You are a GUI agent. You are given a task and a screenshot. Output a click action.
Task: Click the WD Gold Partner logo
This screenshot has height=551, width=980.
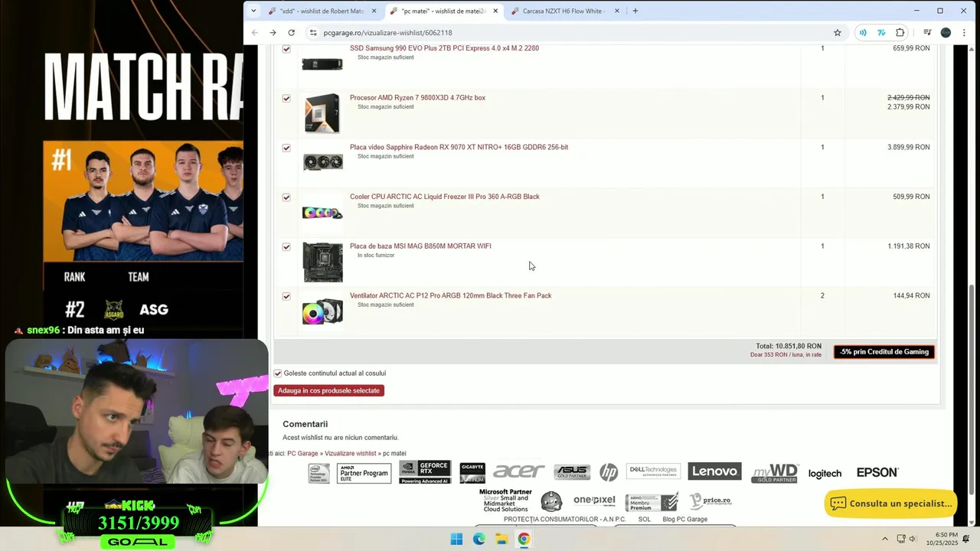pyautogui.click(x=775, y=473)
